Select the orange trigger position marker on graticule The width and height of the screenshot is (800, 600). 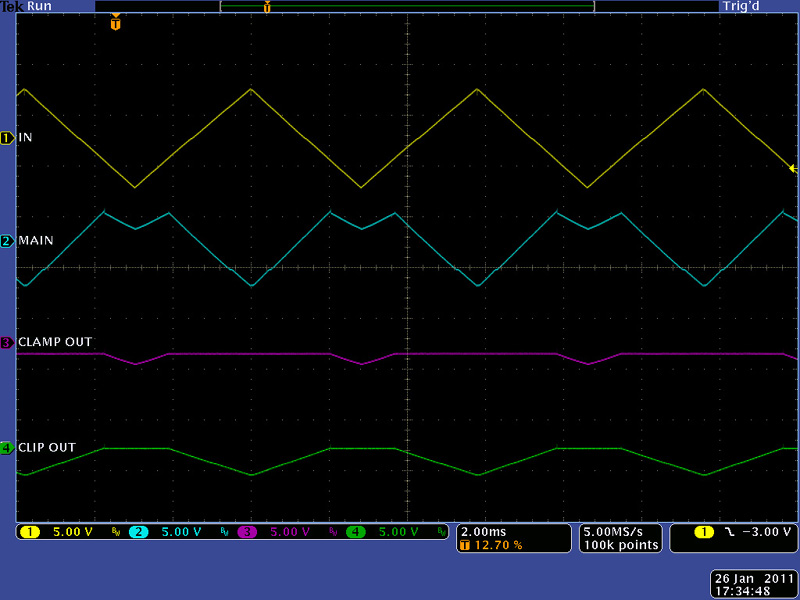click(116, 22)
